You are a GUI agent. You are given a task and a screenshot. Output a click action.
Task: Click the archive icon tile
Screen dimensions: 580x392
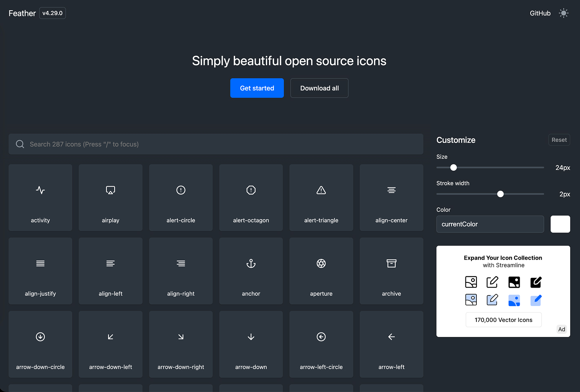pos(391,271)
